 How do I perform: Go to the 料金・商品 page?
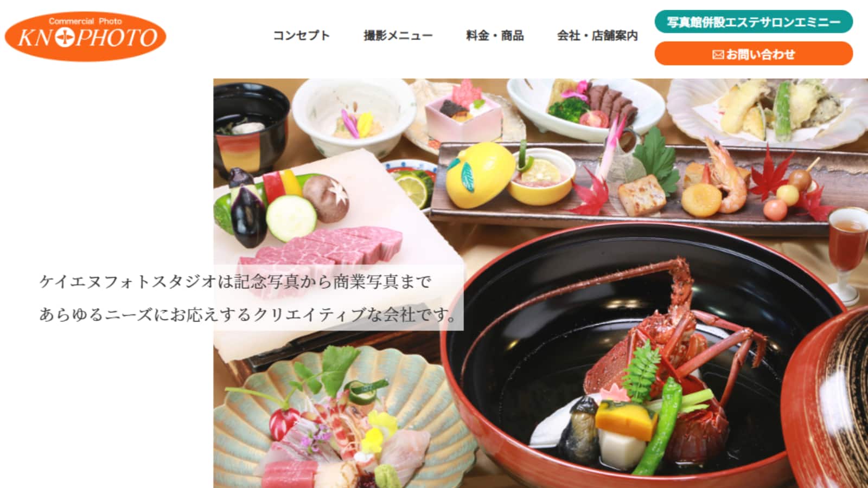(495, 36)
